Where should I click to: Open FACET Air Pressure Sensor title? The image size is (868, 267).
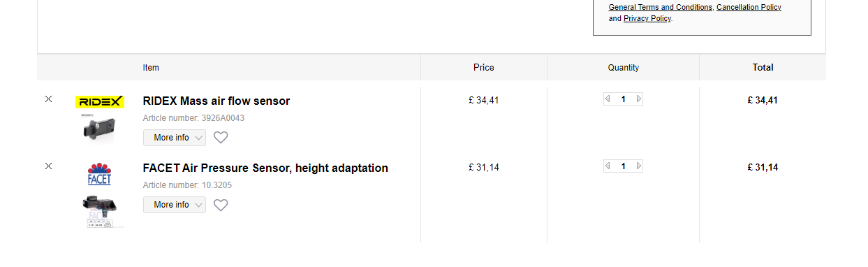coord(265,168)
